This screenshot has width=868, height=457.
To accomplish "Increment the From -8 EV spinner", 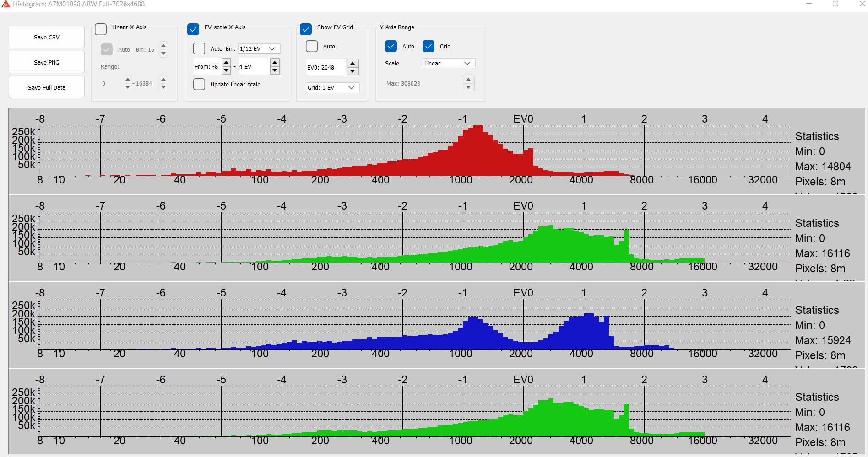I will (x=226, y=62).
